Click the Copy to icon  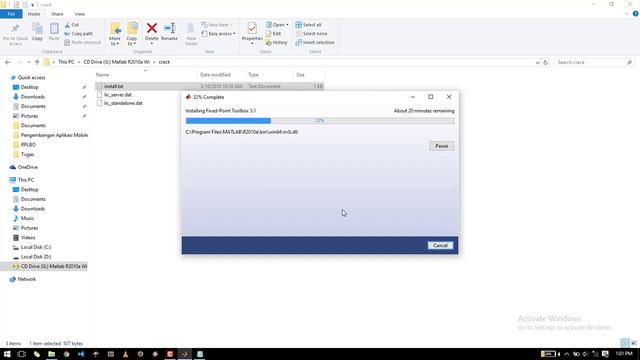132,29
